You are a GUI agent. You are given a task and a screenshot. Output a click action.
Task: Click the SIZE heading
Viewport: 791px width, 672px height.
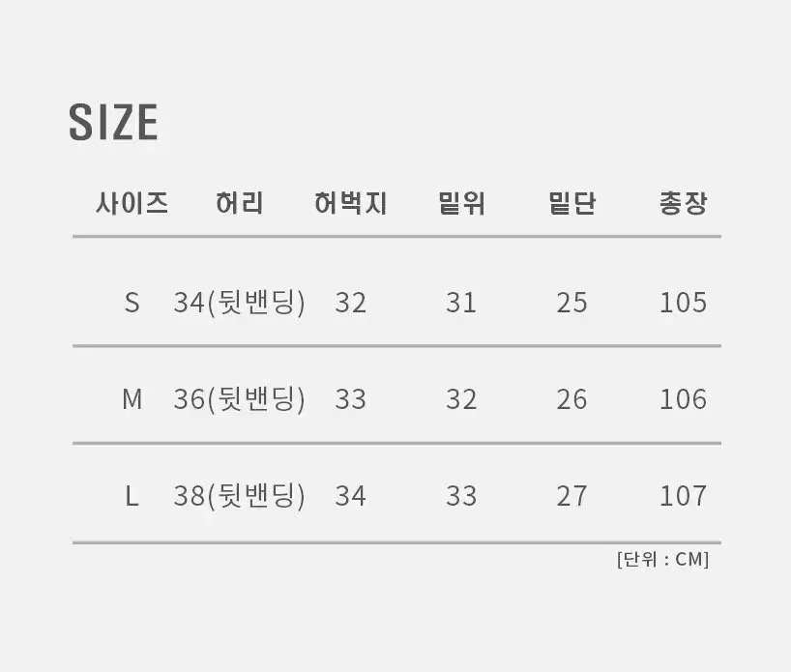[x=113, y=122]
